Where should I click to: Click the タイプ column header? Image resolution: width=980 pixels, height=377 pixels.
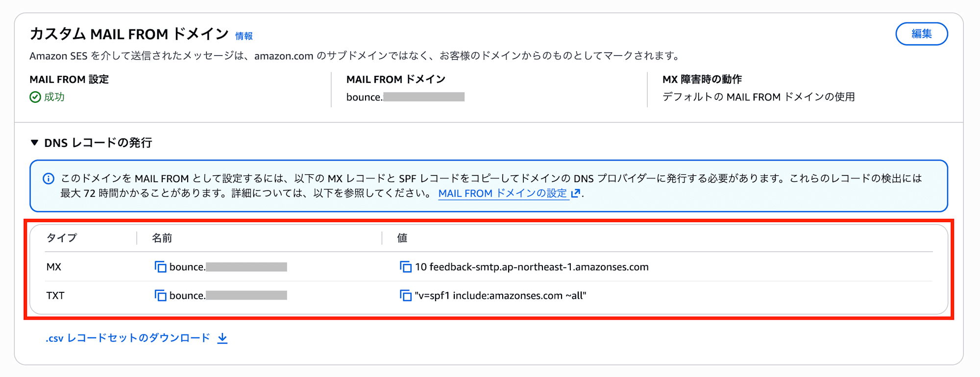(62, 238)
